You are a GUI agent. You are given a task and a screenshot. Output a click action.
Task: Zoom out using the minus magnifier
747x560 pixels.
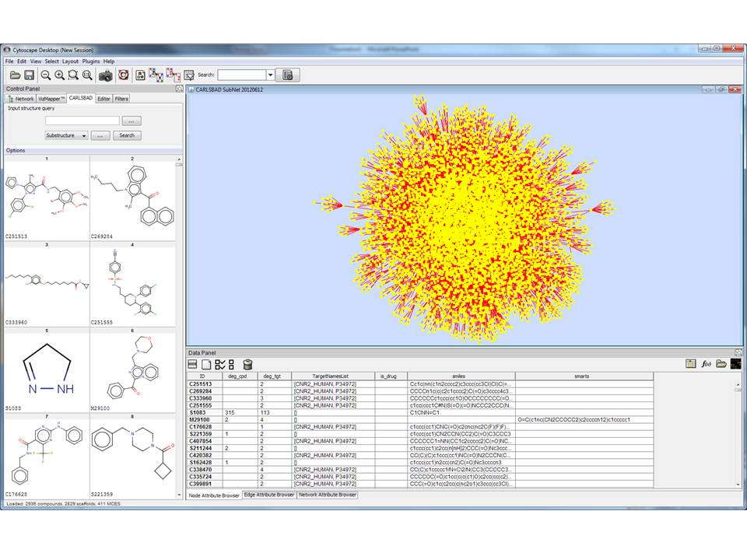(46, 75)
